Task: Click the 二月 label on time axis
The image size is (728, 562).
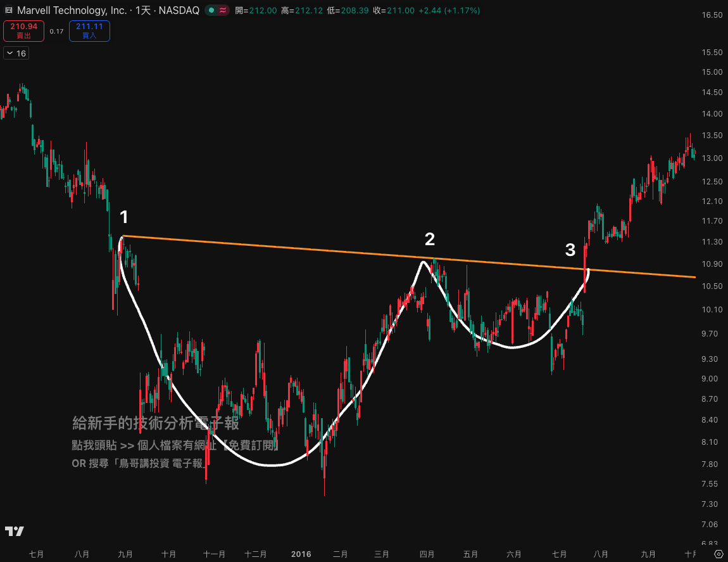Action: (x=341, y=554)
